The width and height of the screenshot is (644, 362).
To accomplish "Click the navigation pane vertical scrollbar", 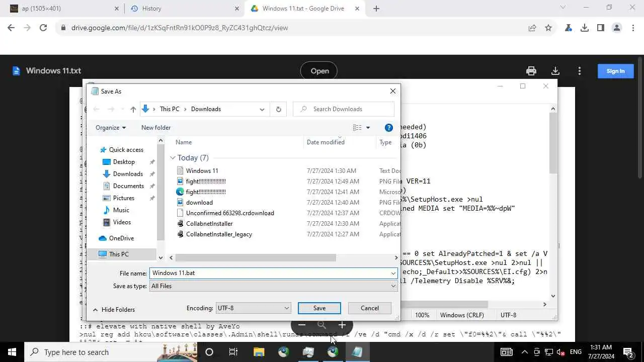I will click(161, 193).
